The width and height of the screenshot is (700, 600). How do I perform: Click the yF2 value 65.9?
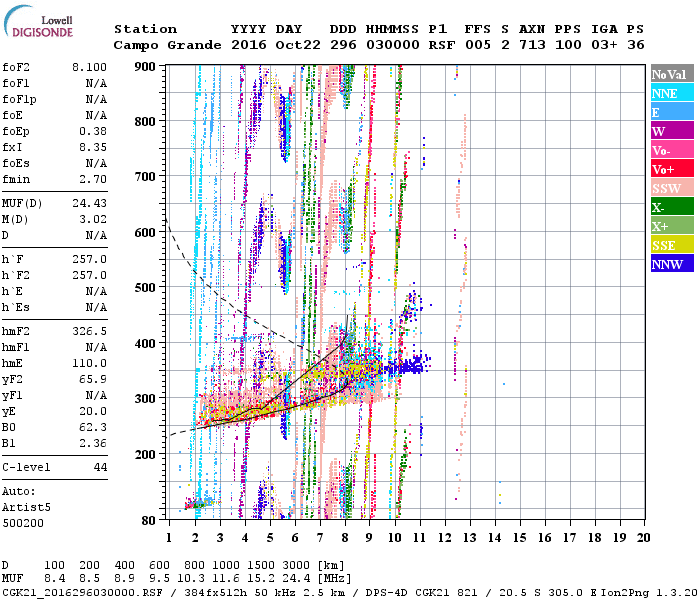point(93,379)
